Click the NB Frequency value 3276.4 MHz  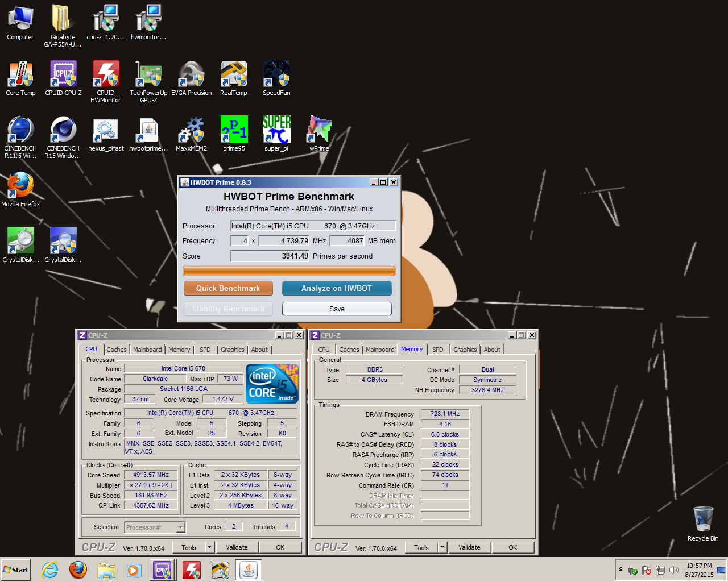pos(487,390)
